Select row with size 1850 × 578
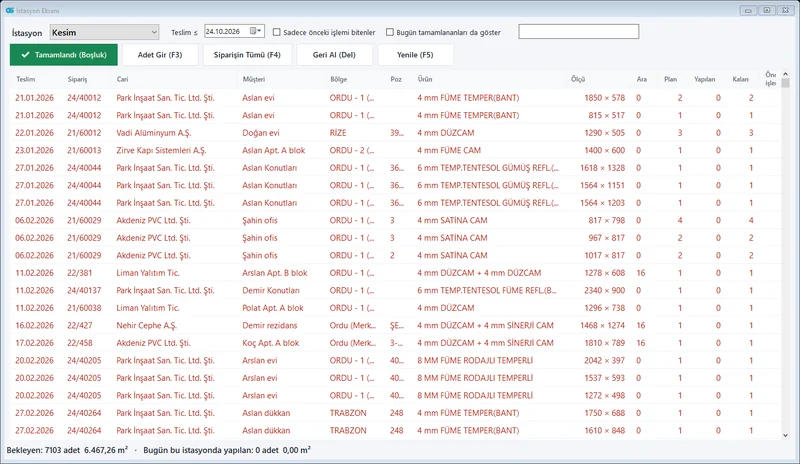Viewport: 800px width, 464px height. point(395,97)
